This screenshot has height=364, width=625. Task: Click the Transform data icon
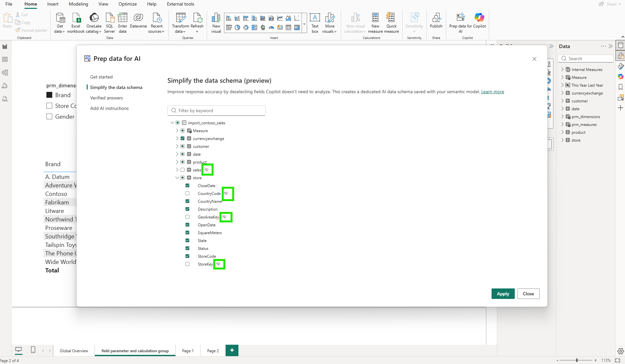tap(181, 23)
